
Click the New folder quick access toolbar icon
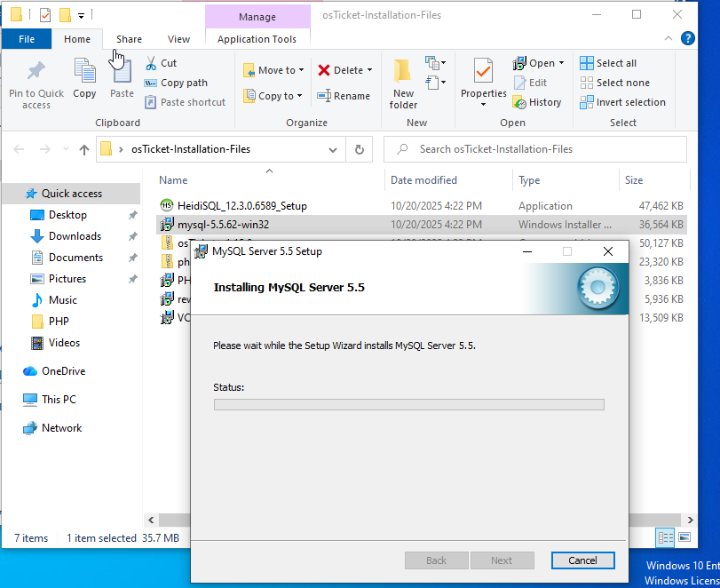(65, 15)
